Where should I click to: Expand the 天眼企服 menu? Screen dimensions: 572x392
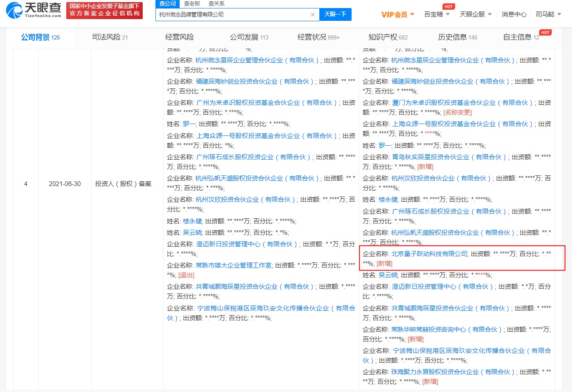point(476,14)
